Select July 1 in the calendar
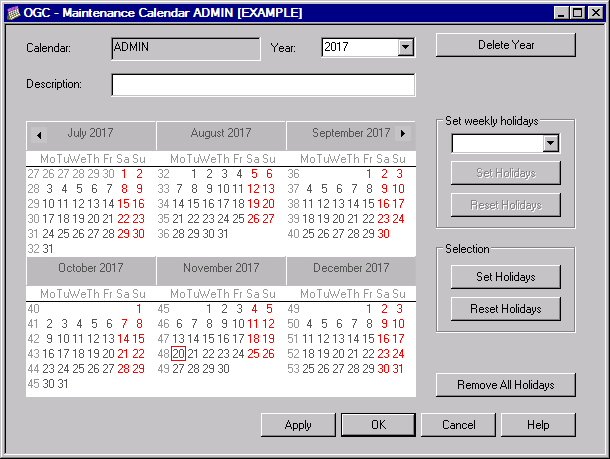 [124, 174]
